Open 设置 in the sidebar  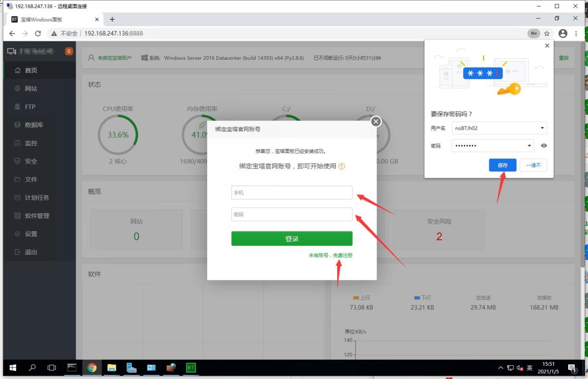[x=39, y=234]
